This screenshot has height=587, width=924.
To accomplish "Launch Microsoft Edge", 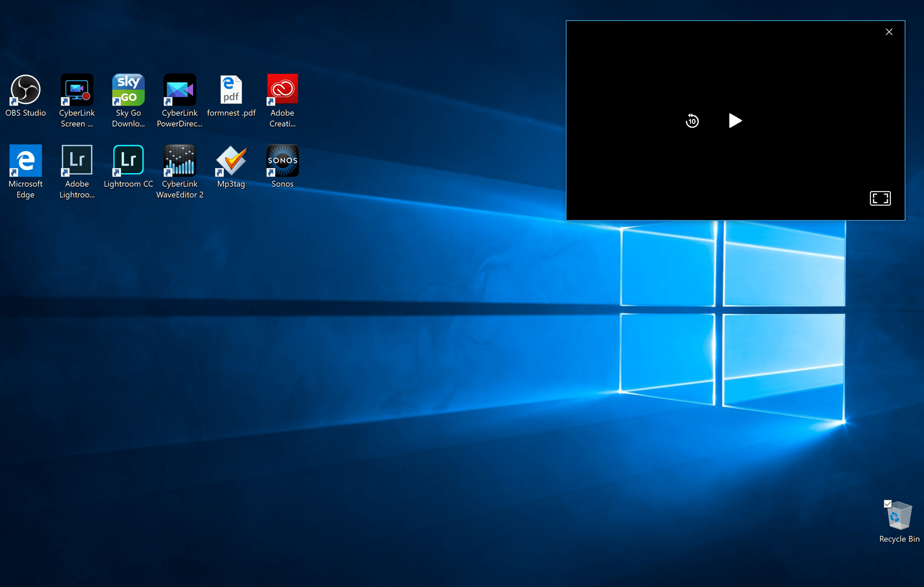I will click(x=25, y=160).
